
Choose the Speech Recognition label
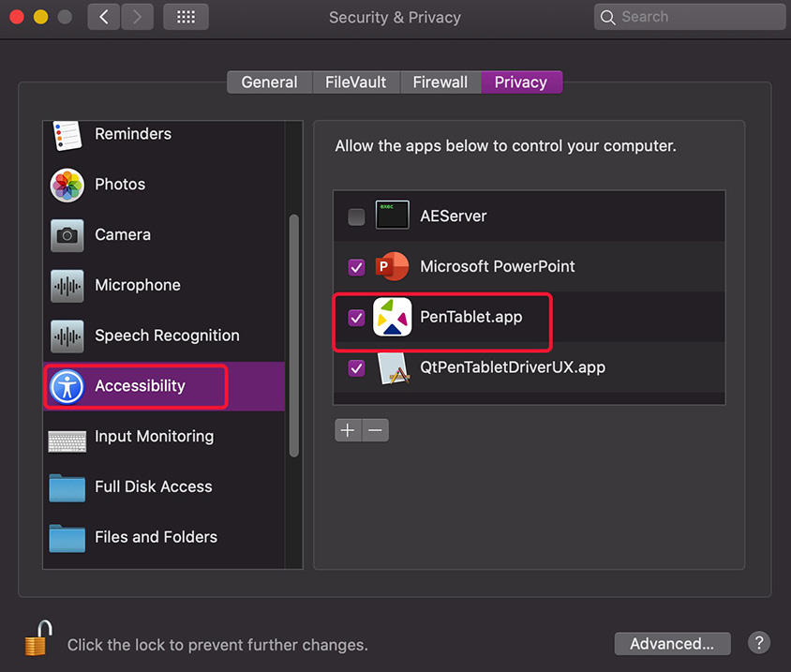click(167, 336)
